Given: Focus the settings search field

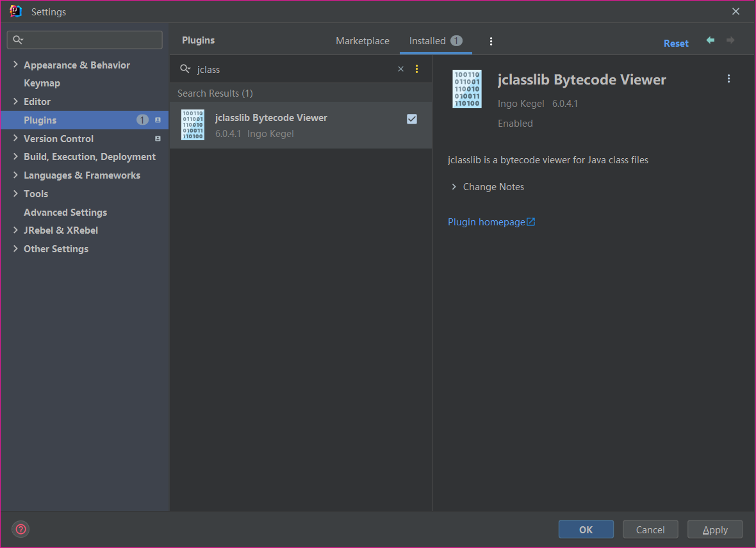Looking at the screenshot, I should click(85, 40).
